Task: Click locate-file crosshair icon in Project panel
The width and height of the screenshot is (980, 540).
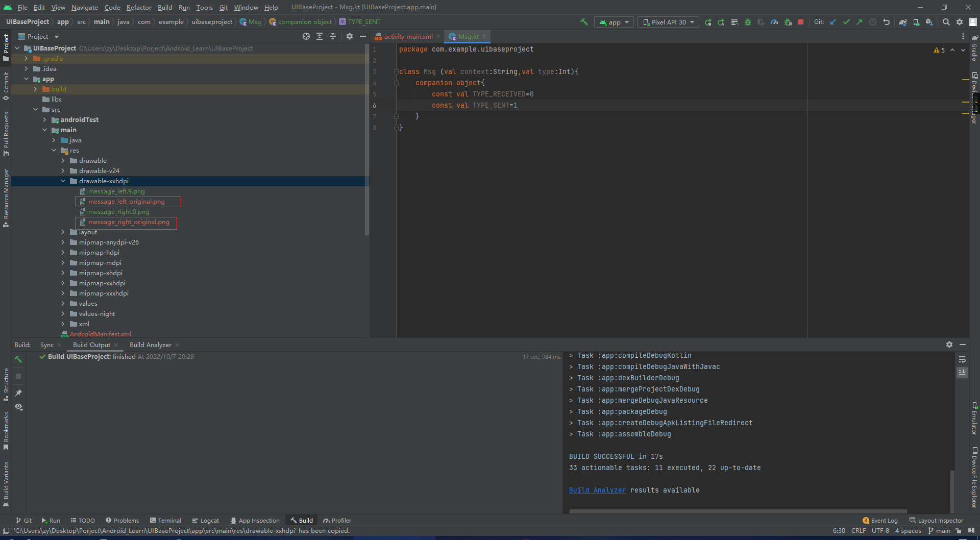Action: 306,36
